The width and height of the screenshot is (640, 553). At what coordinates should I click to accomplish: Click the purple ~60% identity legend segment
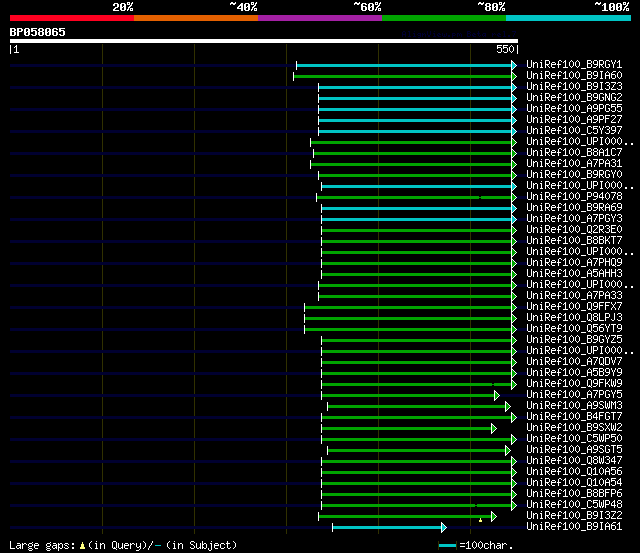pos(320,18)
